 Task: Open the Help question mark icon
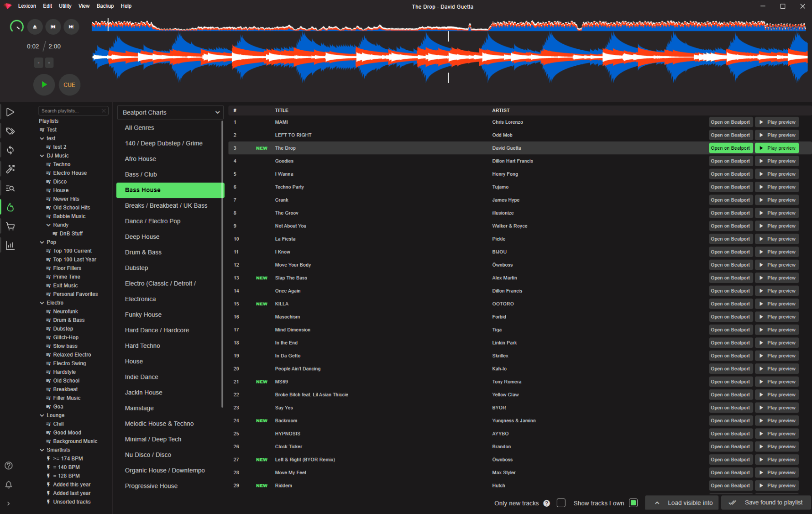[9, 466]
